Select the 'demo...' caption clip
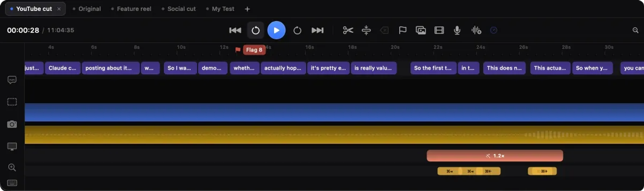Image resolution: width=644 pixels, height=191 pixels. [x=213, y=68]
